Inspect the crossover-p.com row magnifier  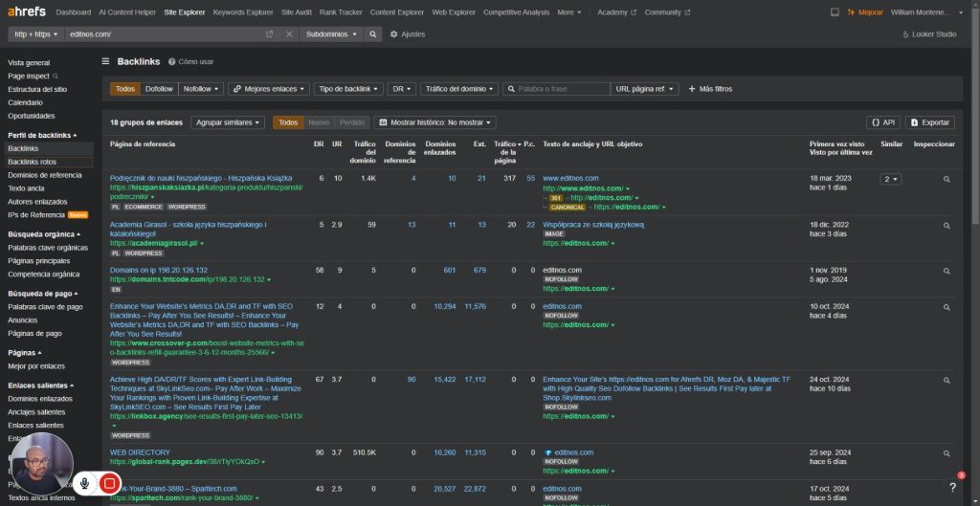pos(947,307)
